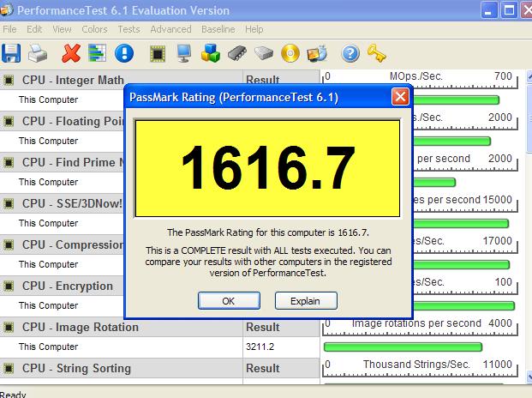Click the Integer Math green result bar
532x398 pixels.
coord(457,99)
